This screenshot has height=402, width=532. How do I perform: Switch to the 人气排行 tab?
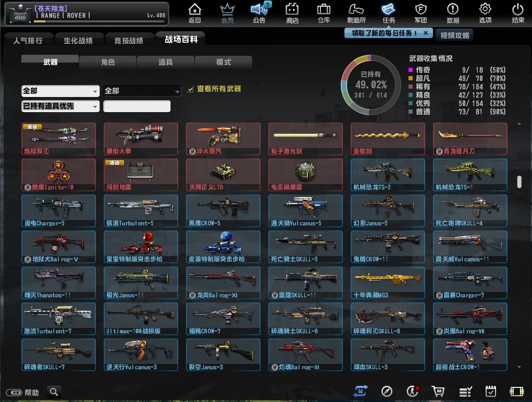click(x=28, y=40)
